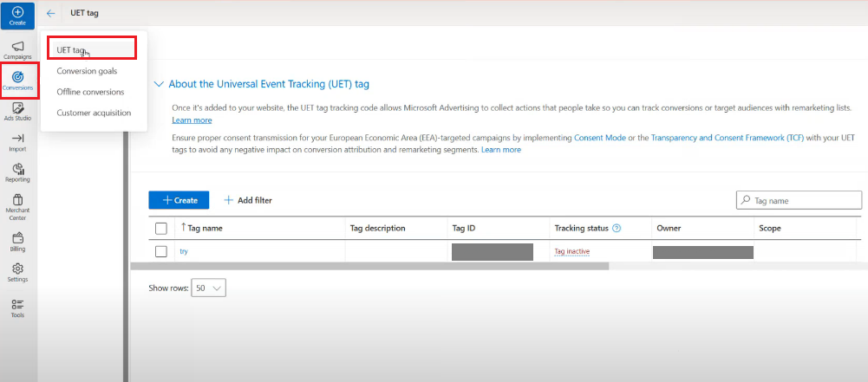868x382 pixels.
Task: Open Ads Studio from the sidebar
Action: [x=17, y=112]
